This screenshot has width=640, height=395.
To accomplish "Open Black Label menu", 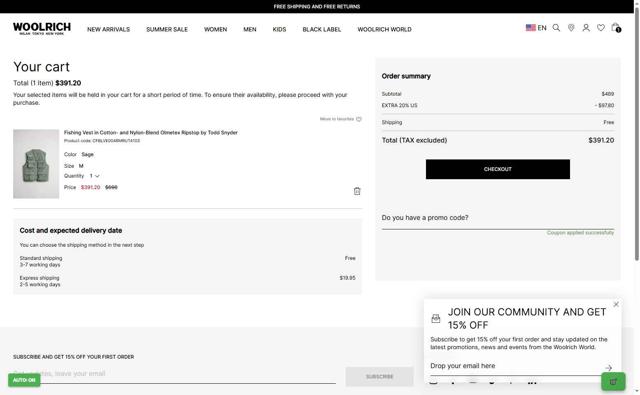I will tap(322, 29).
